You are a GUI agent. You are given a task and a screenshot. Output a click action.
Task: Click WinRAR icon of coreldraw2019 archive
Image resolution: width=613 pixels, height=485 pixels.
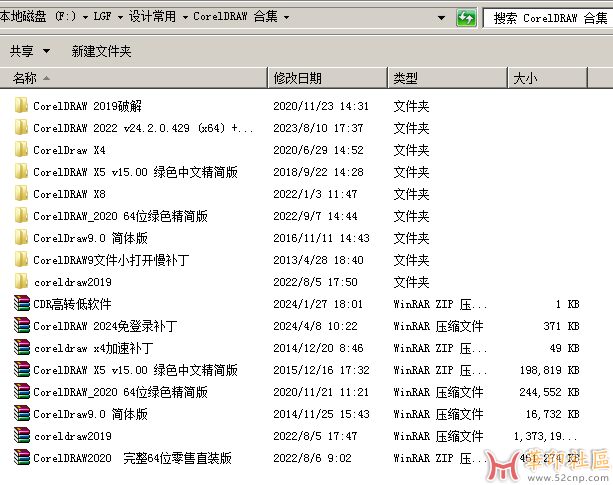coord(22,435)
